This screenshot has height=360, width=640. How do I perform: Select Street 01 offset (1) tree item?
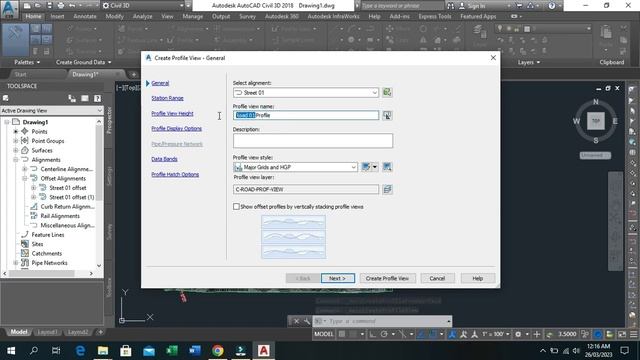click(x=72, y=197)
